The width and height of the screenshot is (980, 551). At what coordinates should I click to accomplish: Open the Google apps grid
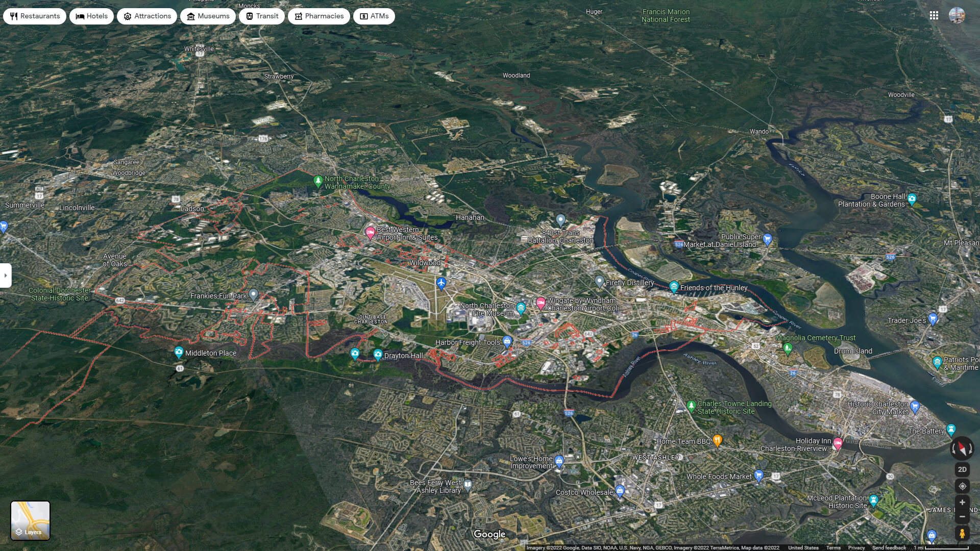(934, 16)
